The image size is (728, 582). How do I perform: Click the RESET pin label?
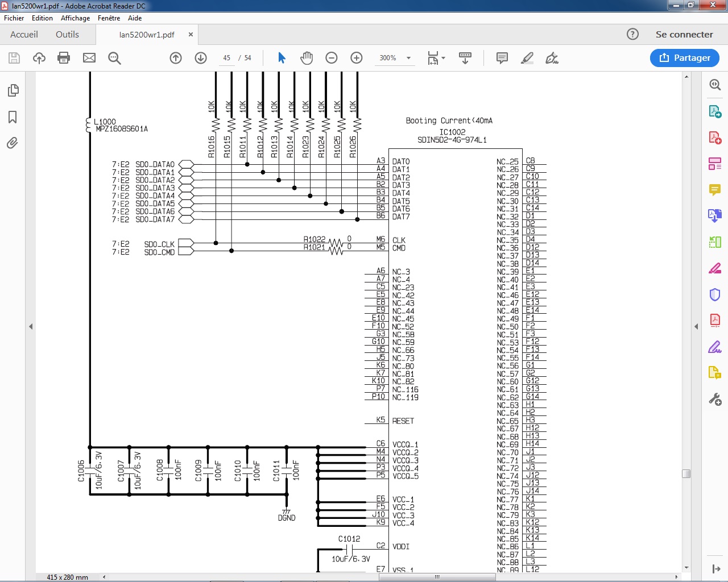point(403,421)
